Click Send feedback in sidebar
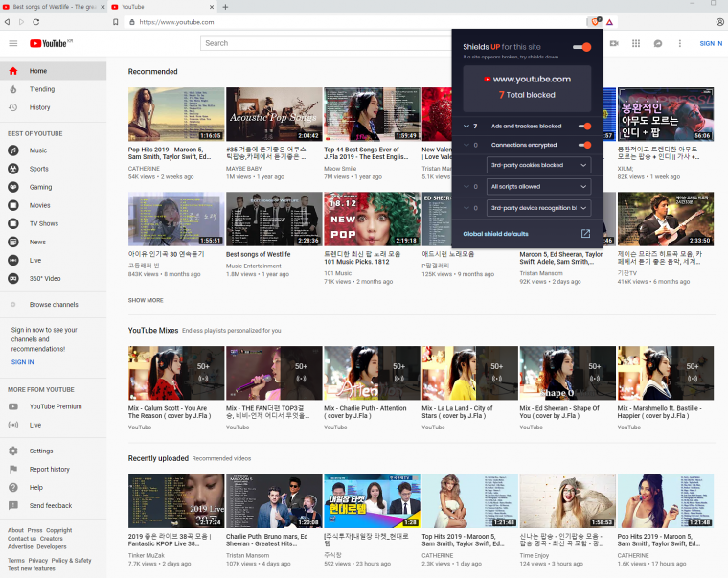The height and width of the screenshot is (578, 728). tap(53, 505)
